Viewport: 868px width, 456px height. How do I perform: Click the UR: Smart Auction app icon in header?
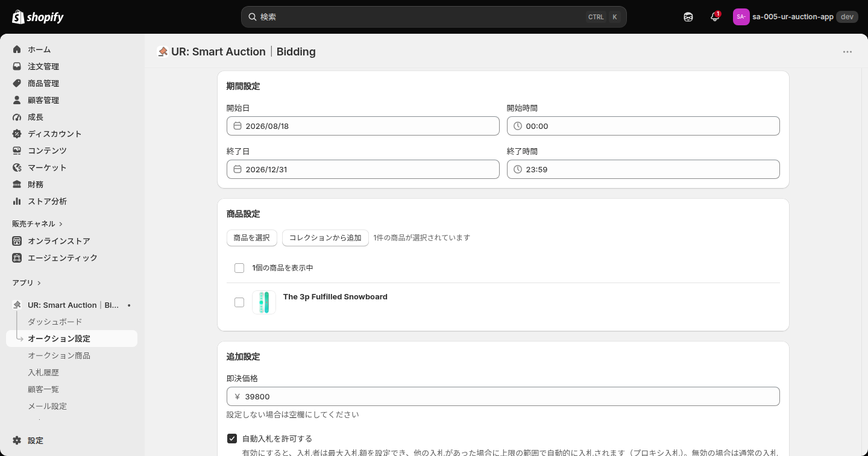pos(162,52)
